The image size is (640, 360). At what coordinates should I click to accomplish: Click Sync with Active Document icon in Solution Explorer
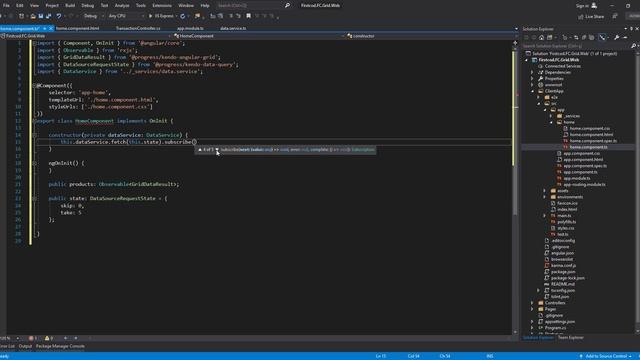pyautogui.click(x=576, y=37)
